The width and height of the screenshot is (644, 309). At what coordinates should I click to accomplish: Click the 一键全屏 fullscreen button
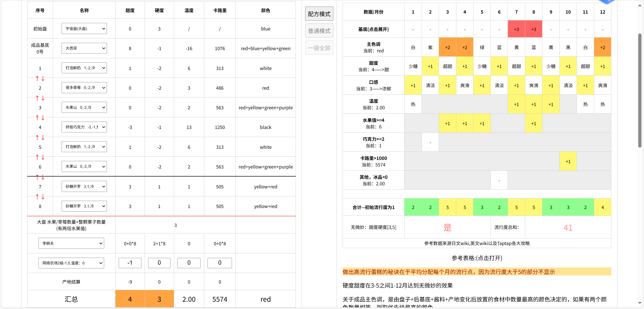pos(319,48)
